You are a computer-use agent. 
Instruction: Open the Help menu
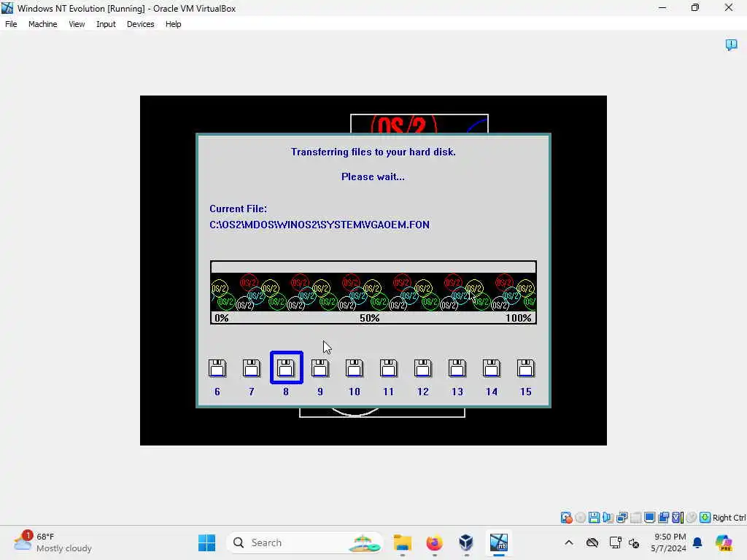pyautogui.click(x=174, y=24)
